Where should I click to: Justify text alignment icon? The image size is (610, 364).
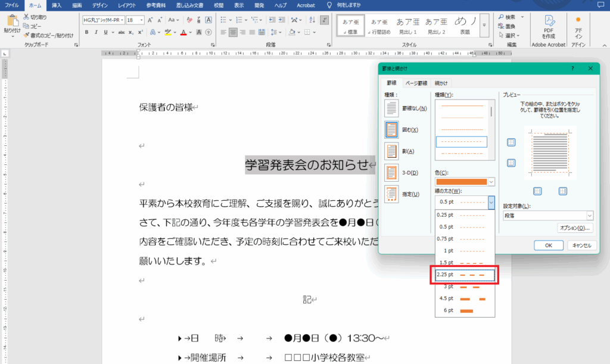click(x=252, y=32)
